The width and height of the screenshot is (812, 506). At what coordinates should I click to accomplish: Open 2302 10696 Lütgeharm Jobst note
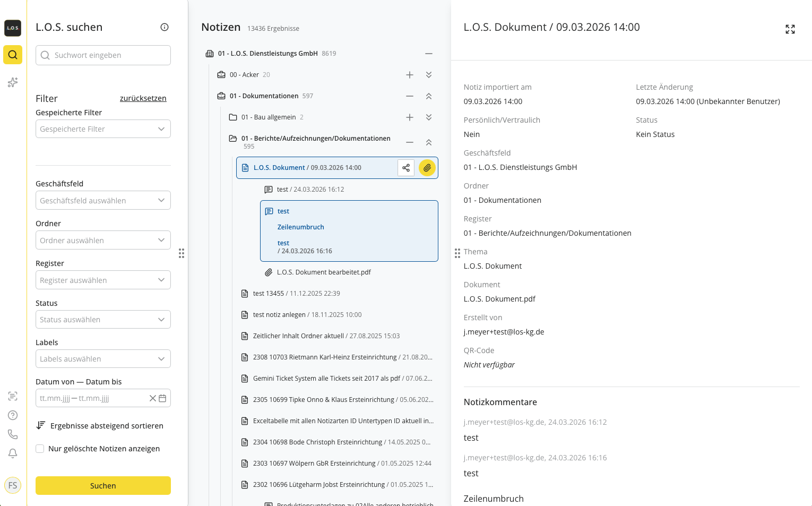[x=343, y=485]
